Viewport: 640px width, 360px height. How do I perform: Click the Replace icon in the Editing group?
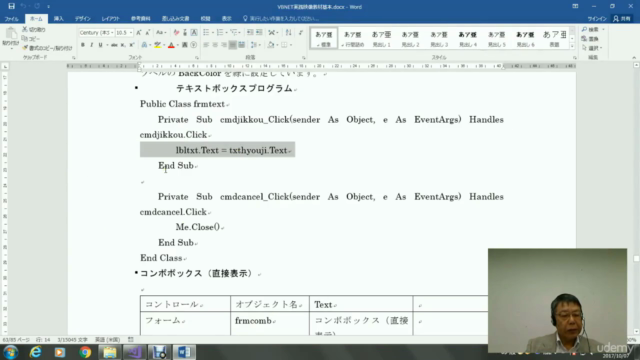[x=590, y=39]
